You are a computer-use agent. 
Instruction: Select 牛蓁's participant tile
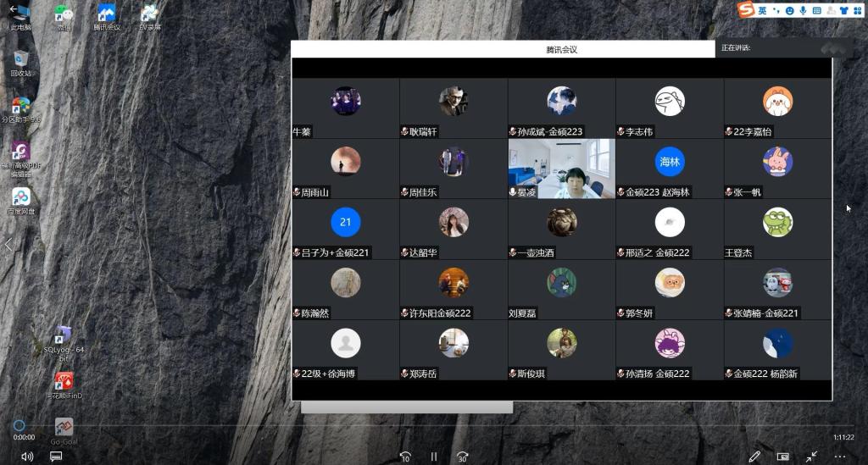pyautogui.click(x=346, y=108)
